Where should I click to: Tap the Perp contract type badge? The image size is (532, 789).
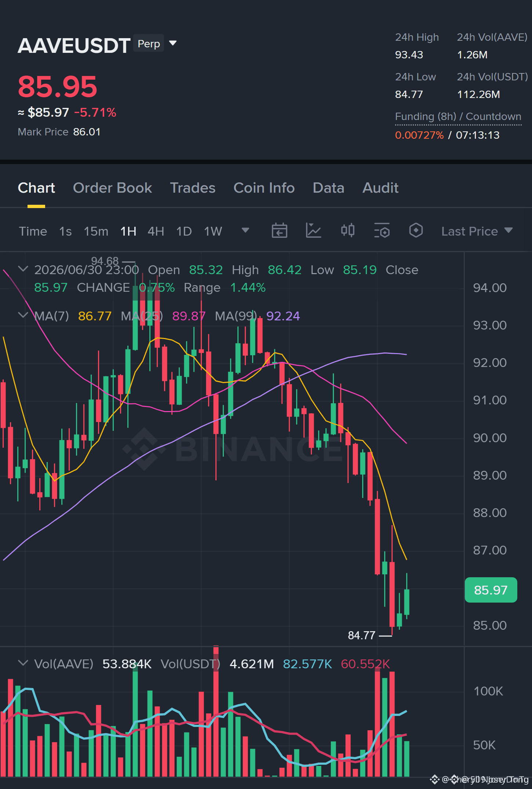click(149, 44)
